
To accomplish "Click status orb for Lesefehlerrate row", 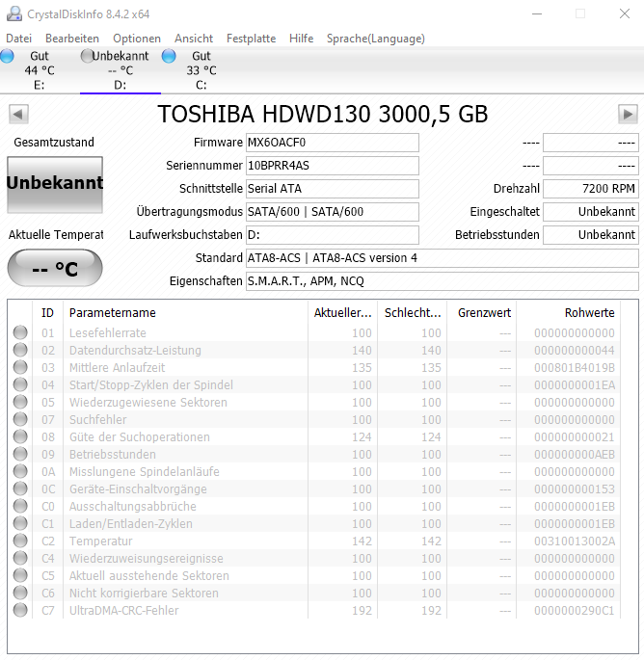I will [20, 332].
